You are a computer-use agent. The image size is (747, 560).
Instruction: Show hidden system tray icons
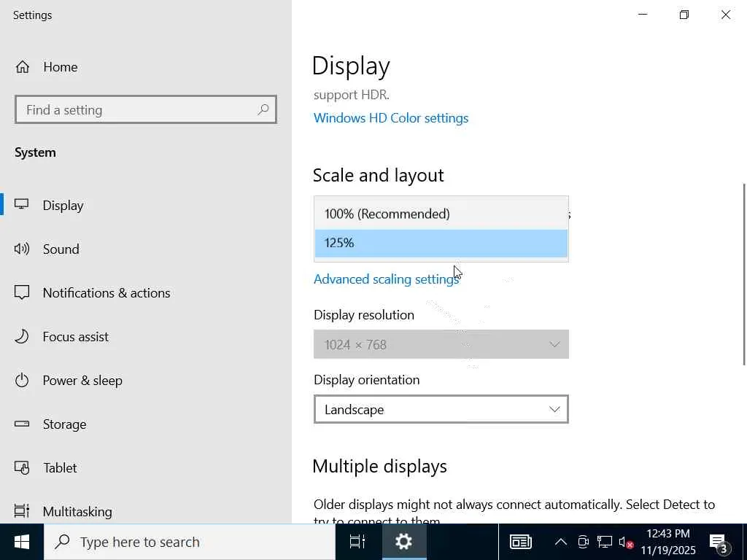coord(561,542)
